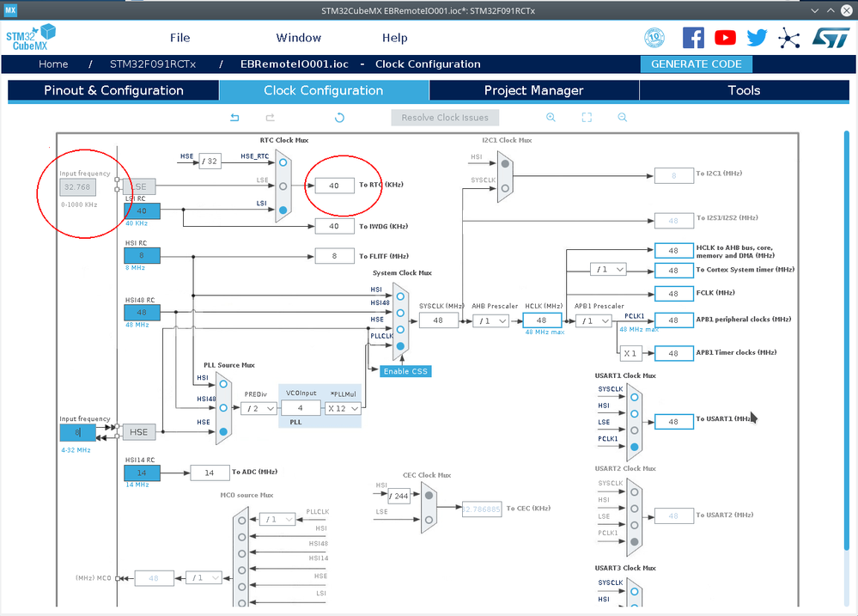The image size is (858, 616).
Task: Open the Twitter icon link
Action: click(757, 38)
